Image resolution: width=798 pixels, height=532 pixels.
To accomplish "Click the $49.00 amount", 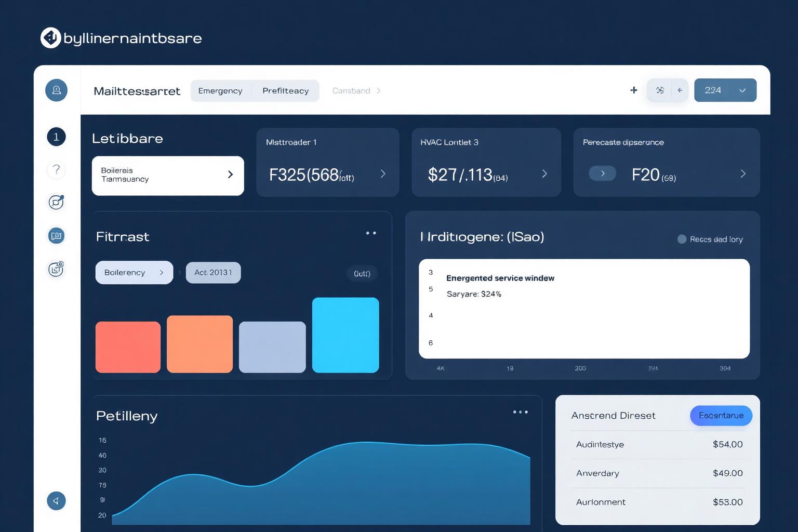I will pos(728,473).
